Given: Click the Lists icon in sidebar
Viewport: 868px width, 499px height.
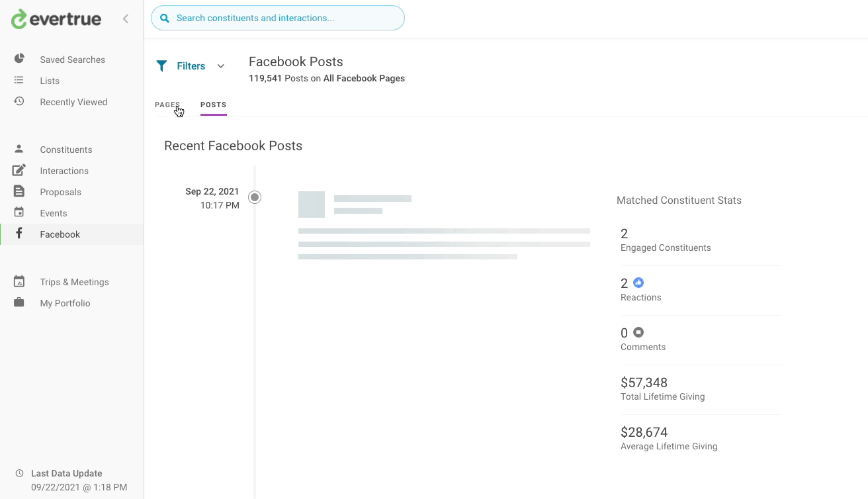Looking at the screenshot, I should (19, 80).
